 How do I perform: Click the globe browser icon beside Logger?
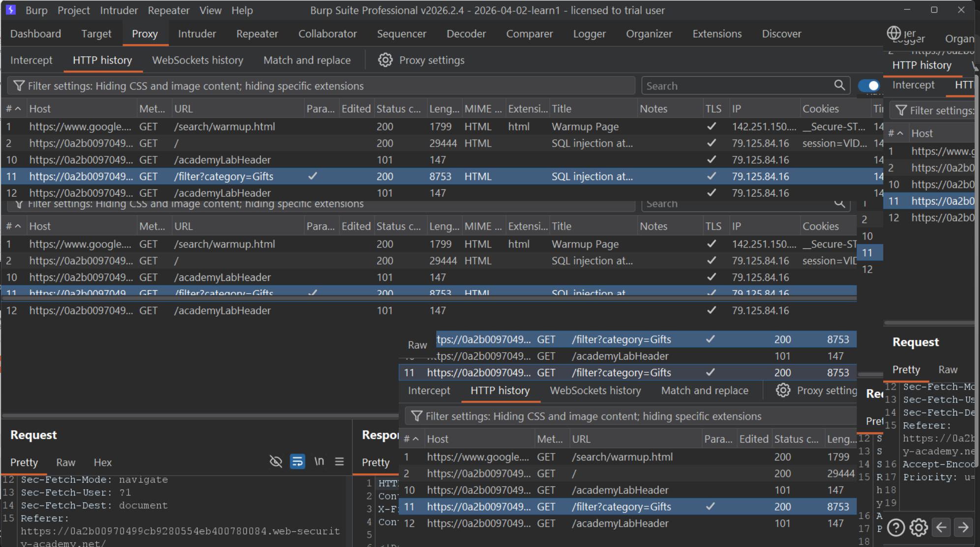[893, 33]
